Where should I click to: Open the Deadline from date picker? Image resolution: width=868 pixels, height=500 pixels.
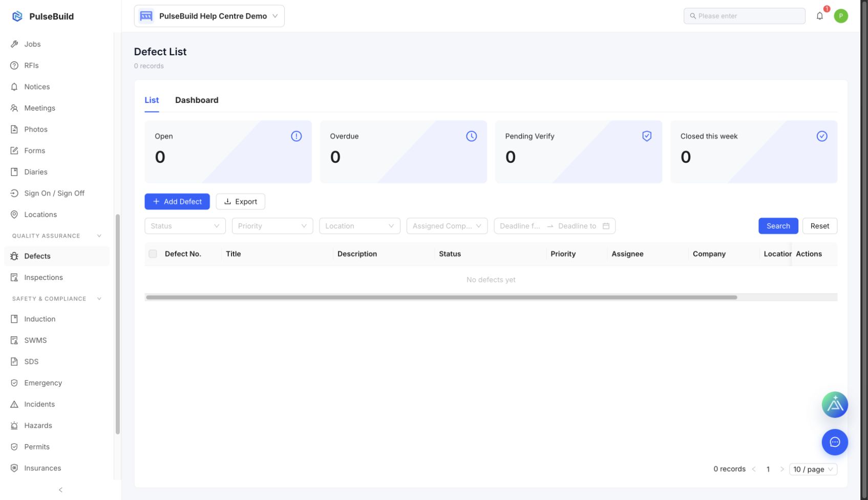coord(520,226)
